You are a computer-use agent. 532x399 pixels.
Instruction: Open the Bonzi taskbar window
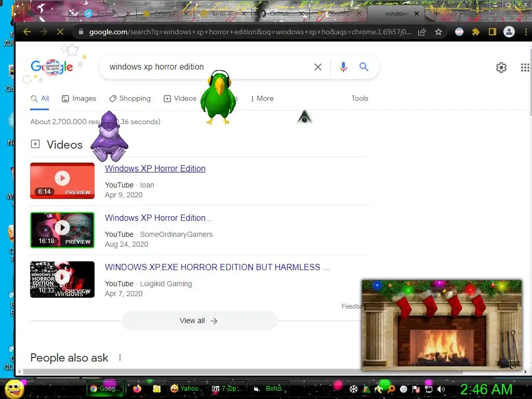point(270,389)
